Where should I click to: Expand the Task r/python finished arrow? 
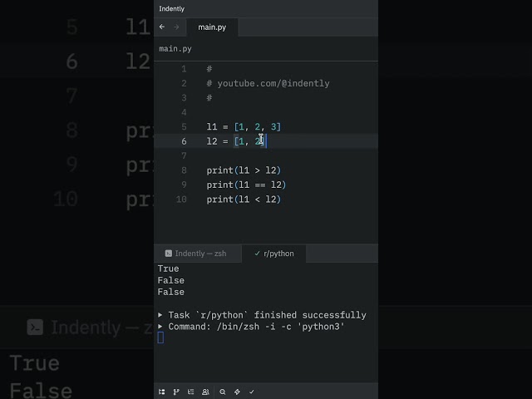pyautogui.click(x=160, y=315)
